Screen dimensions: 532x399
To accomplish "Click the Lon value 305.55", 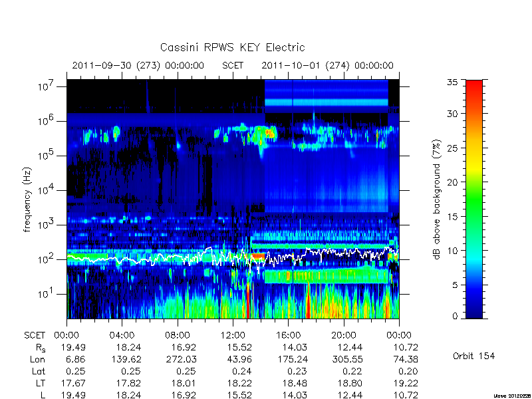I will coord(346,359).
